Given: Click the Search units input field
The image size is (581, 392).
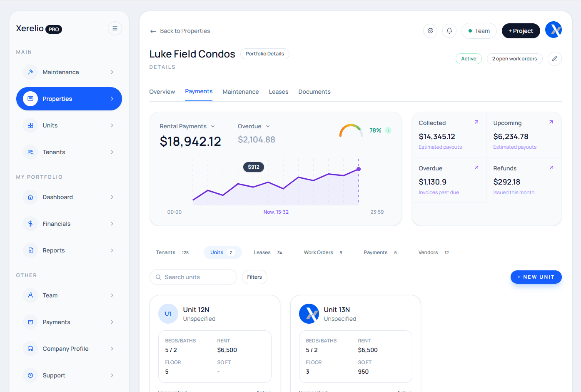Looking at the screenshot, I should [x=193, y=277].
